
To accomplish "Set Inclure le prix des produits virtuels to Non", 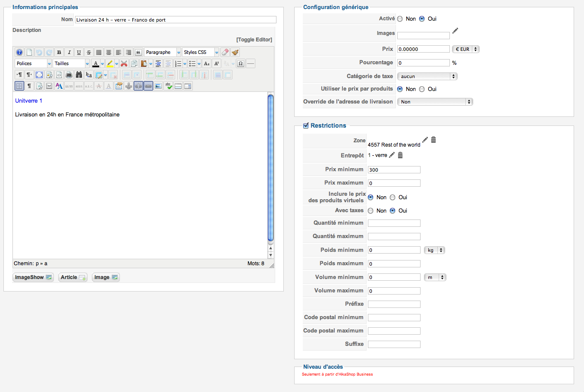I will (x=370, y=198).
